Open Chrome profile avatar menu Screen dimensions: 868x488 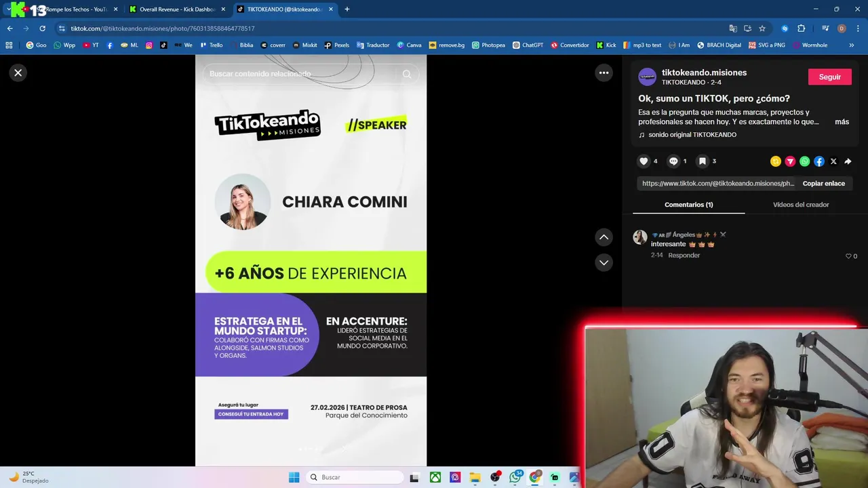click(x=842, y=28)
